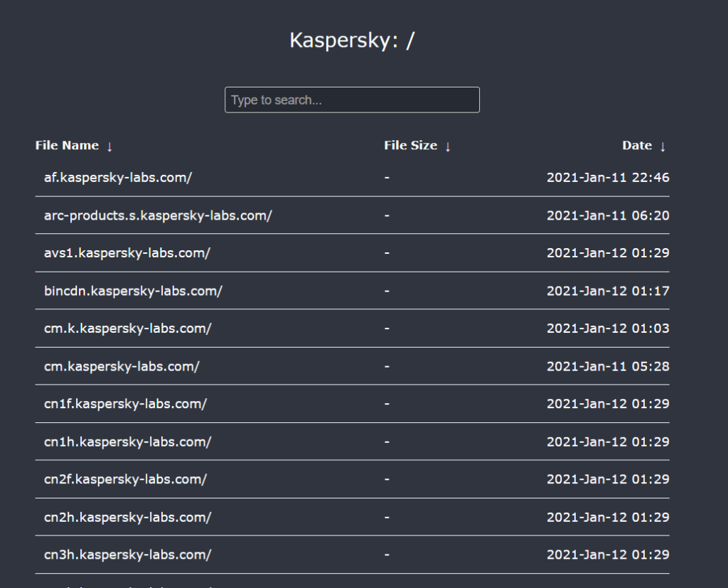Screen dimensions: 728x588
Task: Open avs1.kaspersky-labs.com folder
Action: click(127, 253)
